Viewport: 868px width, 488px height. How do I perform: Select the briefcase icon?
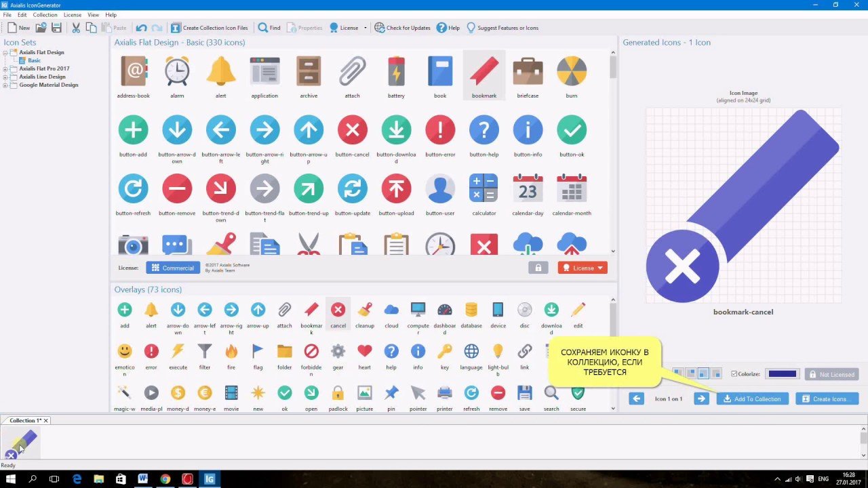click(528, 70)
